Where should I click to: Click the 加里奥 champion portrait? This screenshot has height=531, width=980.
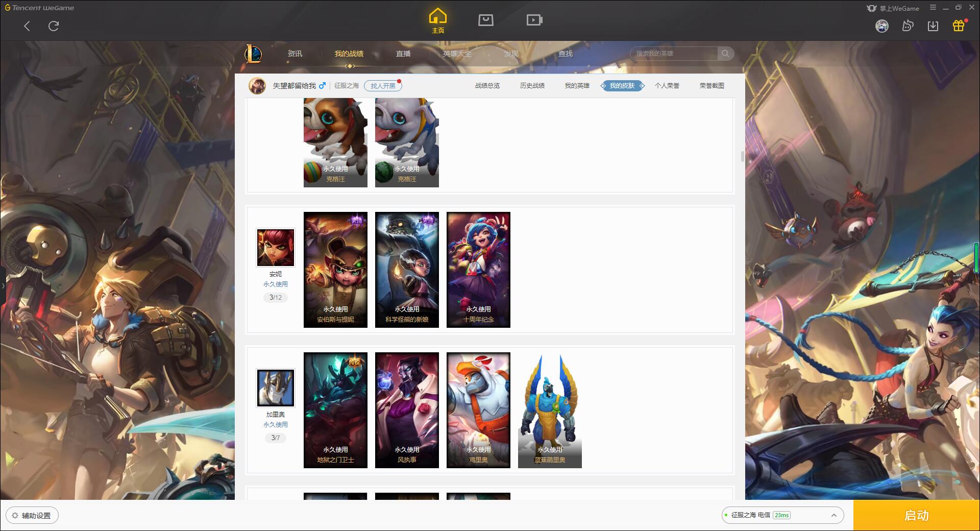(276, 388)
